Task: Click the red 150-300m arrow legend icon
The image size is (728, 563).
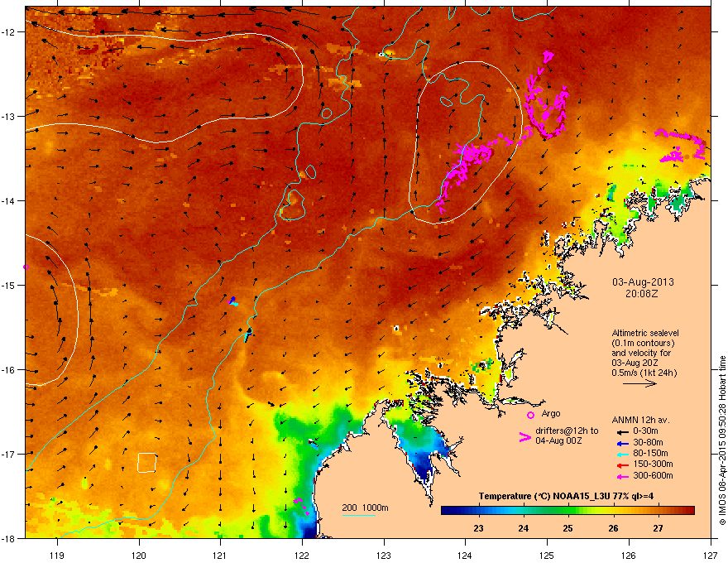Action: coord(622,465)
